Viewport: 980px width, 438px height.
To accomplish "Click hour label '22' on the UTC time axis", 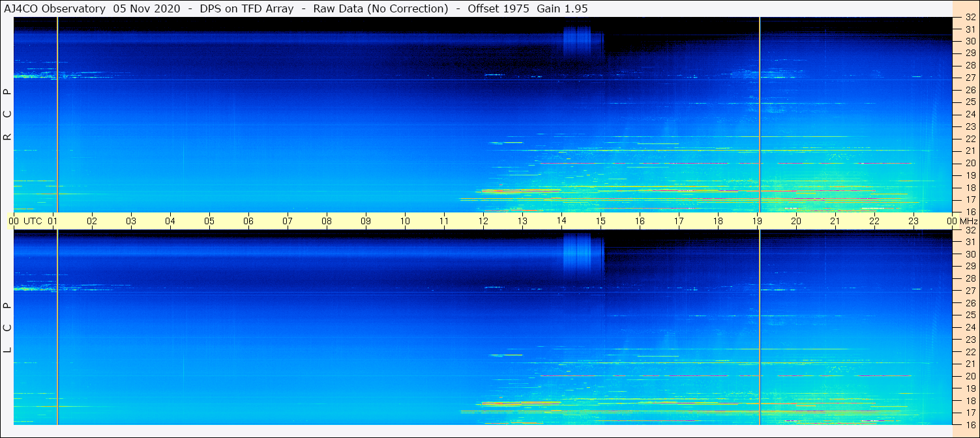I will tap(874, 221).
